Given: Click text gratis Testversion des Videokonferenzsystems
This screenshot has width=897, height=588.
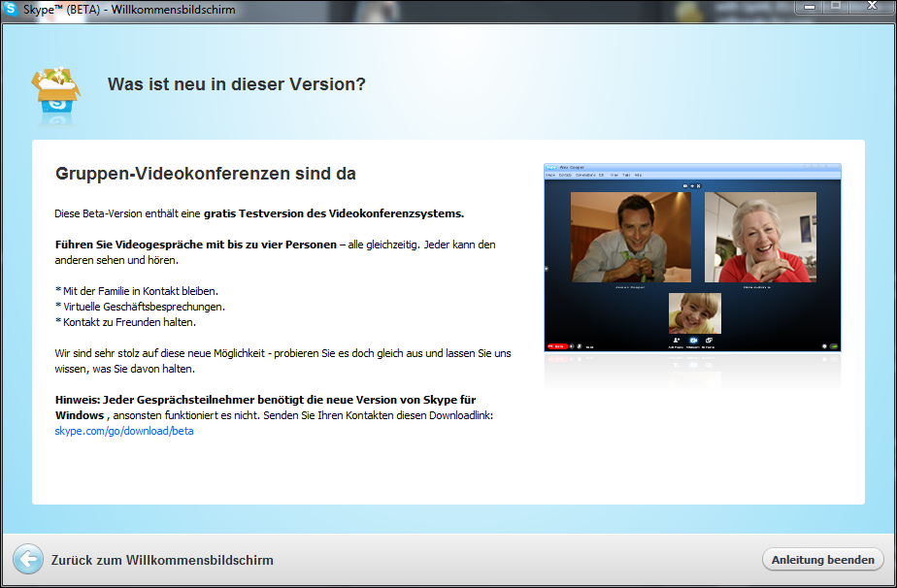Looking at the screenshot, I should tap(334, 213).
